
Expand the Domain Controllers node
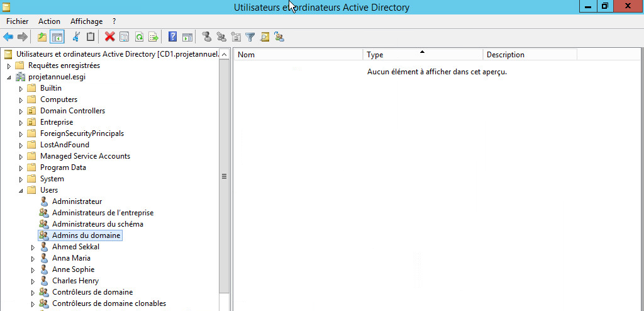point(21,111)
